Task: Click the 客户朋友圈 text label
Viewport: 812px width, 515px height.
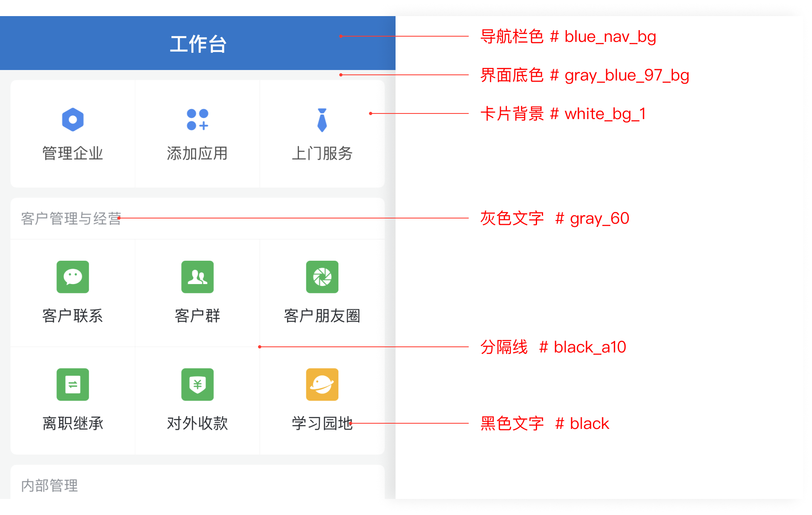Action: (322, 316)
